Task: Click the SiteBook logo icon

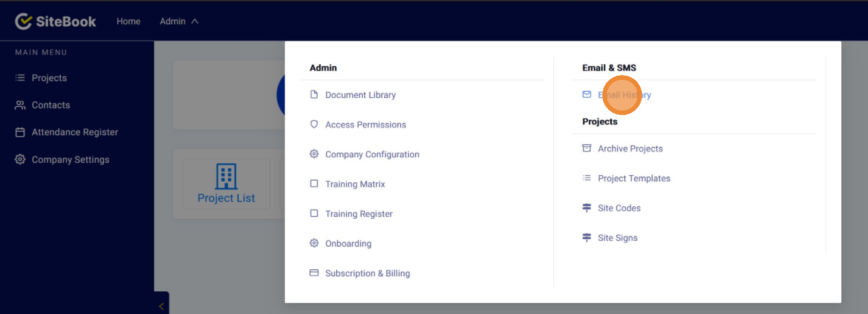Action: point(23,21)
